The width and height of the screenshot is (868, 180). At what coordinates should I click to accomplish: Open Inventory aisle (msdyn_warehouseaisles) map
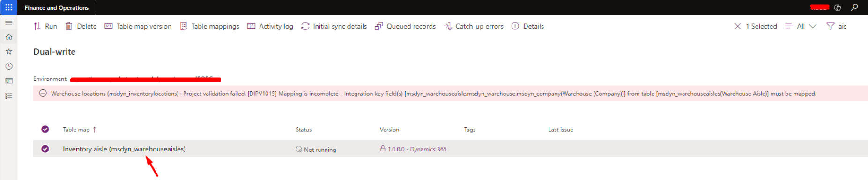pyautogui.click(x=124, y=149)
